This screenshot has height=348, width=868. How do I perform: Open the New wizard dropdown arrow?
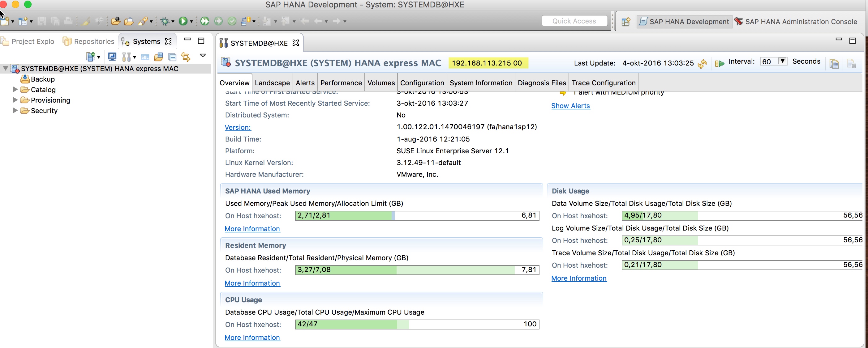tap(13, 22)
